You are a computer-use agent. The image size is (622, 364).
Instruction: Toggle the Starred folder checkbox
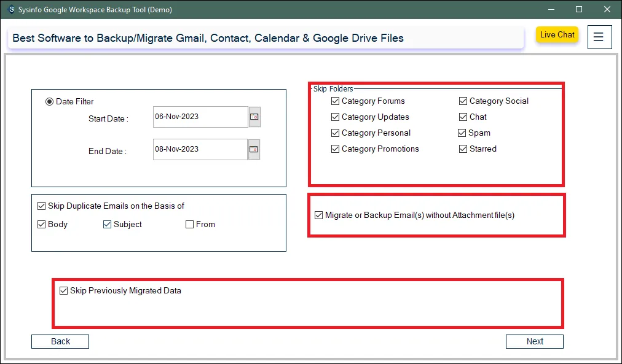pyautogui.click(x=463, y=149)
